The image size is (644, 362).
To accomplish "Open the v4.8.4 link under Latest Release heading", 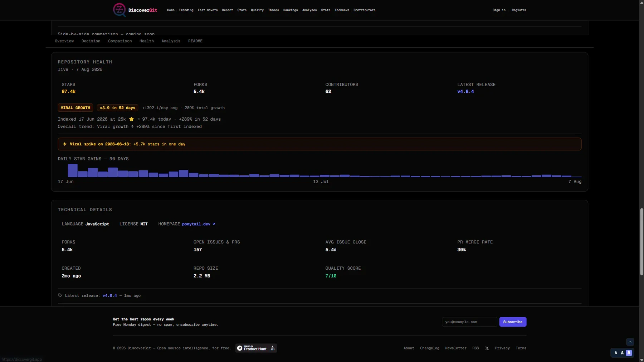I will (465, 92).
